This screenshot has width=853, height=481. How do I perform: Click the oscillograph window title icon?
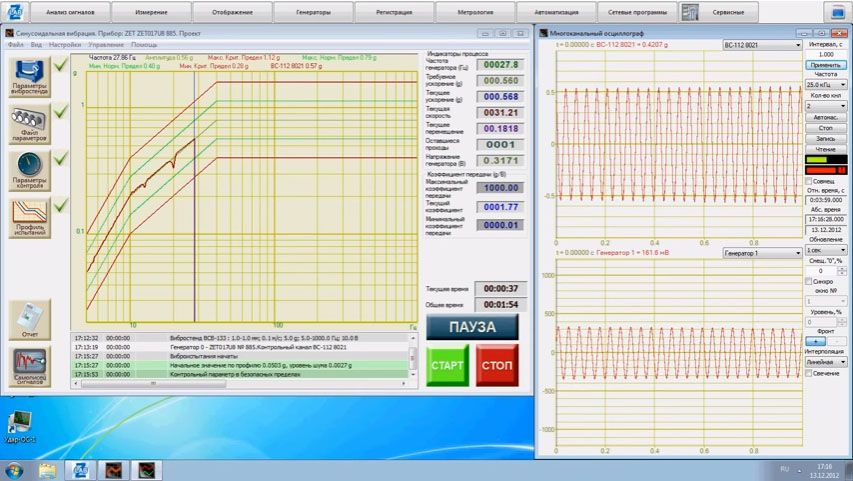pos(543,33)
